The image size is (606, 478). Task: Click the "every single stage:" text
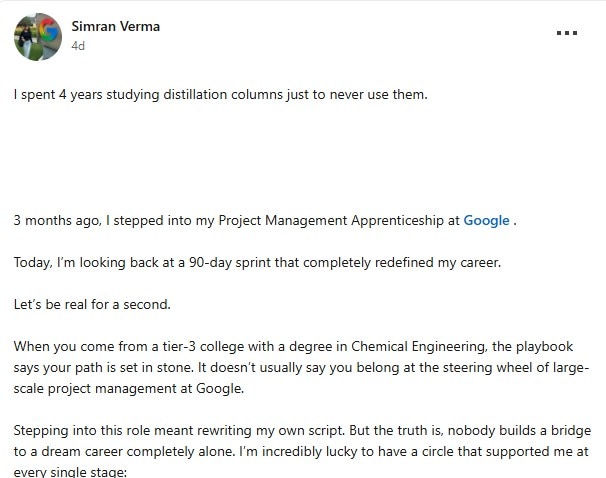[70, 472]
